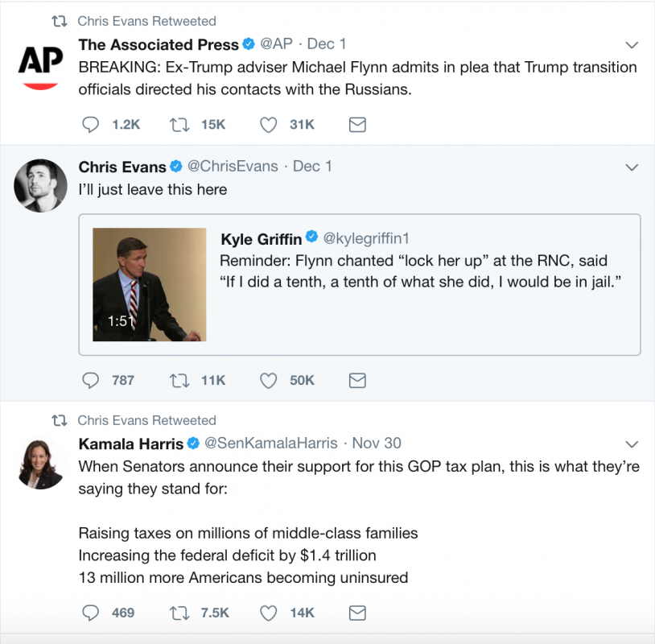Reply to Kamala Harris' tax plan tweet
Screen dimensions: 655x644
coord(90,613)
